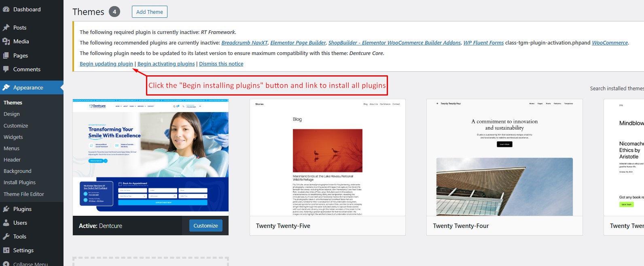Click the Settings sliders icon

pos(6,250)
